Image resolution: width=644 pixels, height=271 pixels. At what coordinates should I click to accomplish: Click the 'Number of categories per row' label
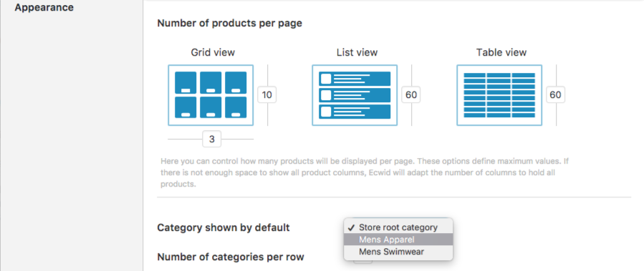[x=231, y=257]
